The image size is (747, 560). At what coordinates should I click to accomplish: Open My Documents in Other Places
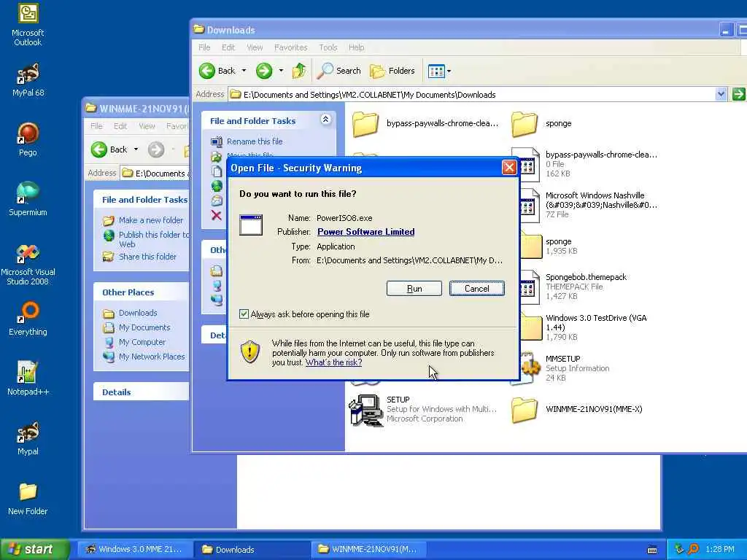(x=144, y=327)
